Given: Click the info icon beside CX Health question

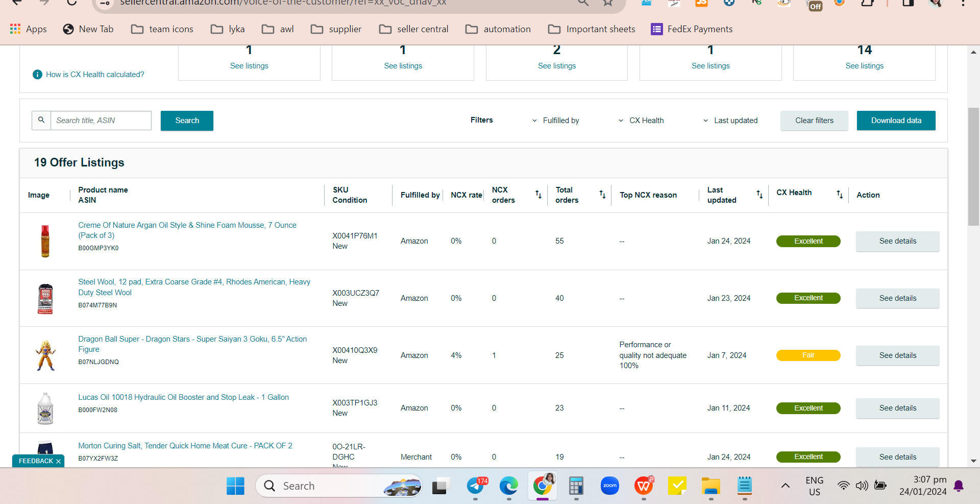Looking at the screenshot, I should 37,75.
